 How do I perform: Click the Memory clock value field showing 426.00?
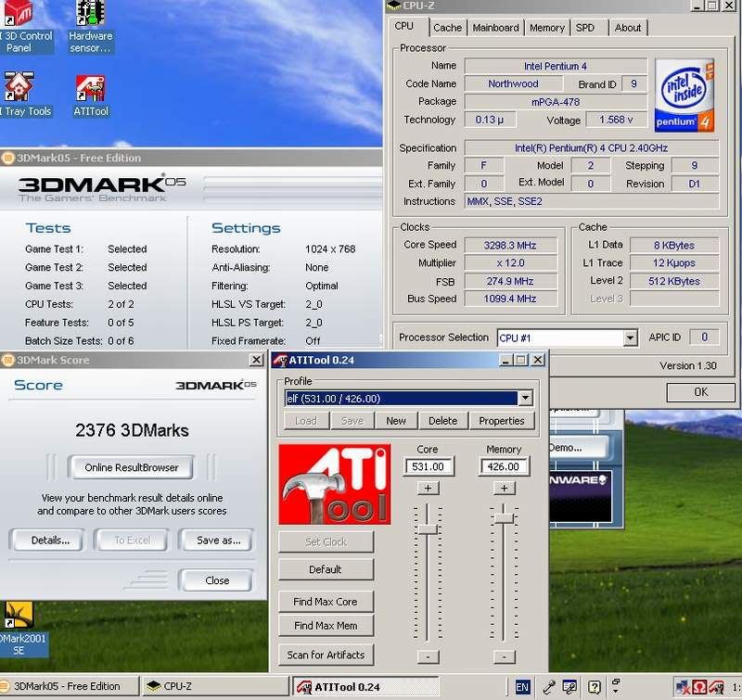[x=504, y=466]
